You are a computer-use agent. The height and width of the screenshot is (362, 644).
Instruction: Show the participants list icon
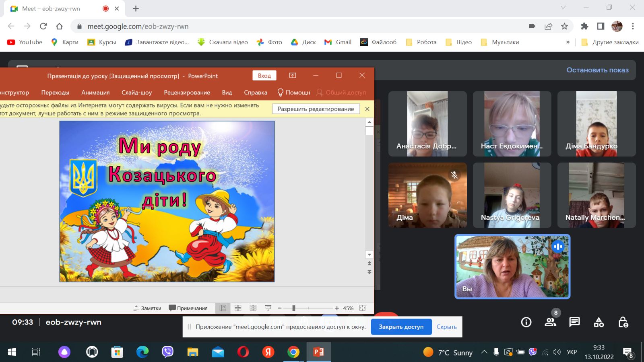(x=550, y=322)
